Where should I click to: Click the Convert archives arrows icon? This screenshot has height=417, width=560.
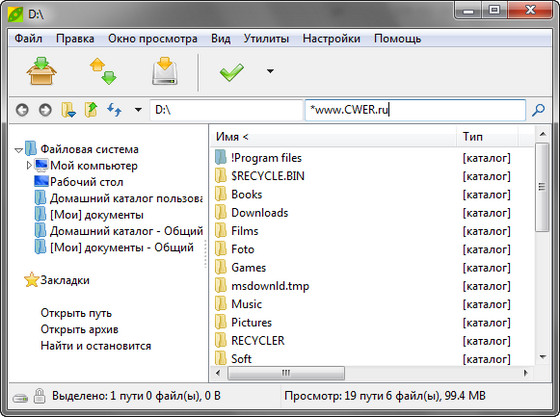(x=103, y=71)
